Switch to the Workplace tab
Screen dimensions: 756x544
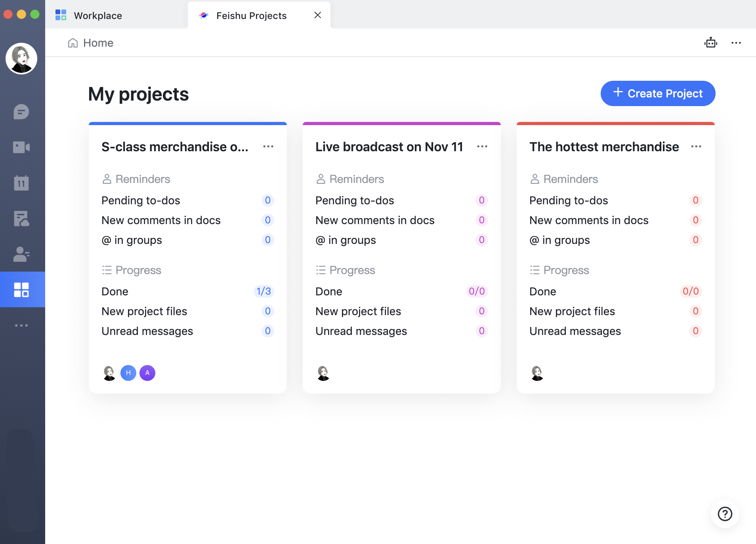click(x=97, y=15)
